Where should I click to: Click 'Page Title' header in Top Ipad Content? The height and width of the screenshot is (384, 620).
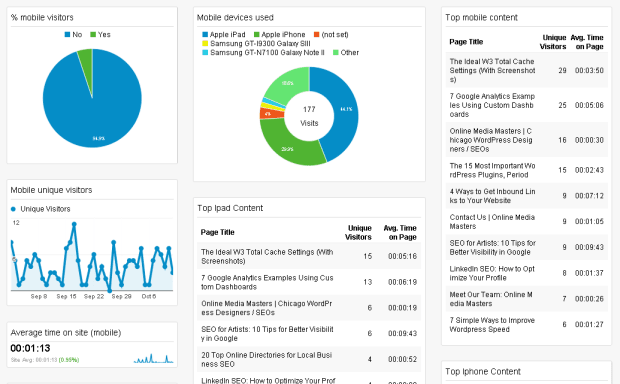coord(217,232)
